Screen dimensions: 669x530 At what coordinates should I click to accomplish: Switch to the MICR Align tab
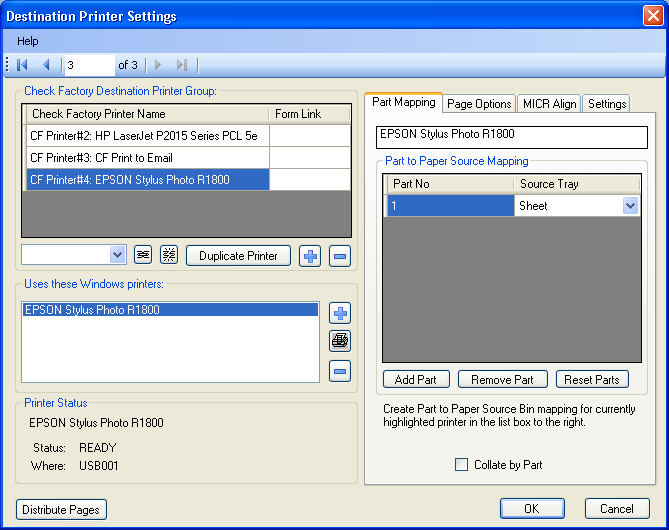click(549, 104)
